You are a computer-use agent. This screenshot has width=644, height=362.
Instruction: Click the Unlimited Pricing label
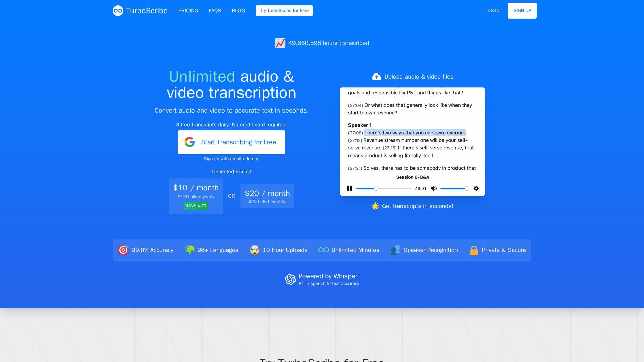pyautogui.click(x=231, y=172)
